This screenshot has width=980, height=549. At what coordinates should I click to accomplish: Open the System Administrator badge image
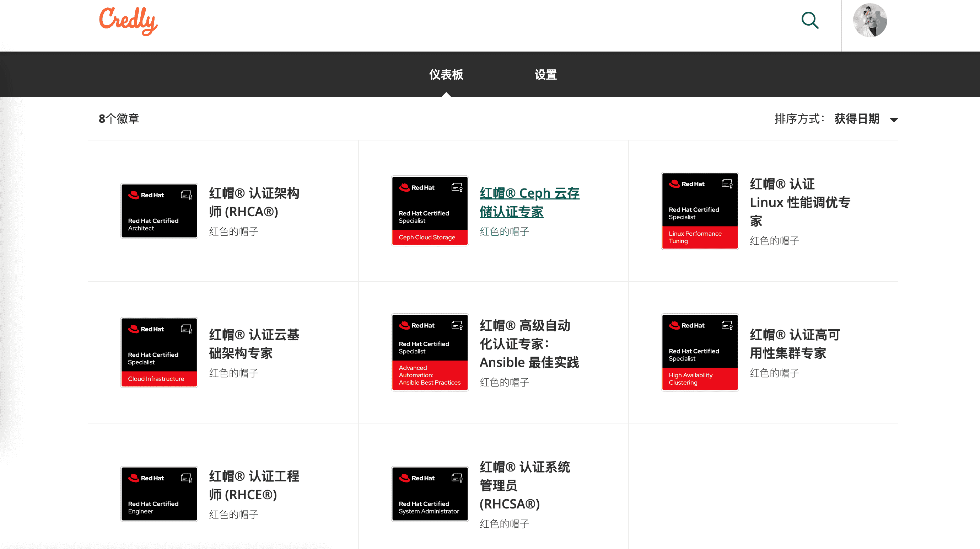coord(430,494)
